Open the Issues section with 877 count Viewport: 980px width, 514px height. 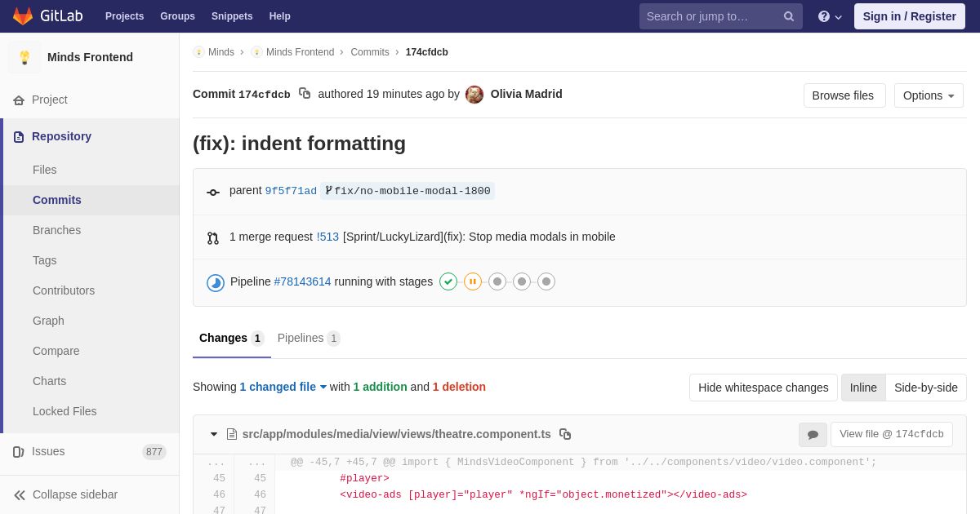point(90,452)
